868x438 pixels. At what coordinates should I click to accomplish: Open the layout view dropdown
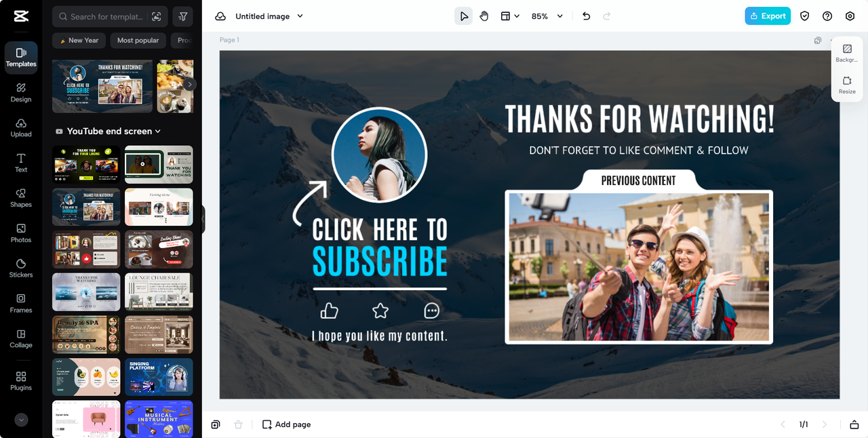point(510,16)
